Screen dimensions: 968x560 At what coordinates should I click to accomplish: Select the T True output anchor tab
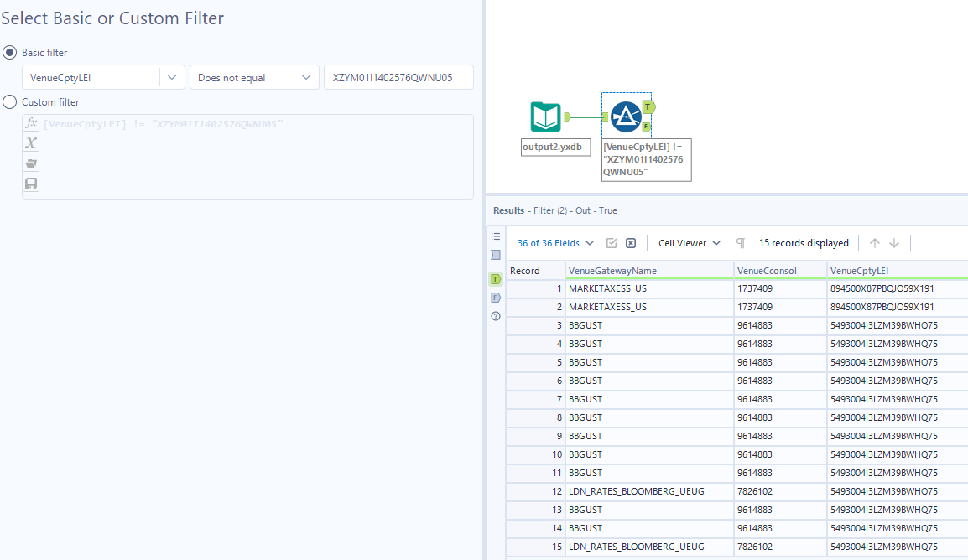[x=495, y=278]
